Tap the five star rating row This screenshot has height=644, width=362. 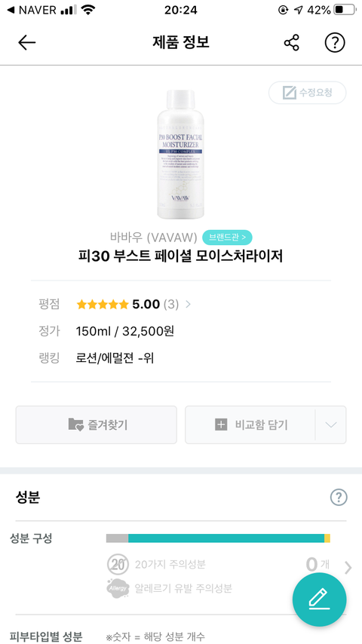[x=103, y=305]
